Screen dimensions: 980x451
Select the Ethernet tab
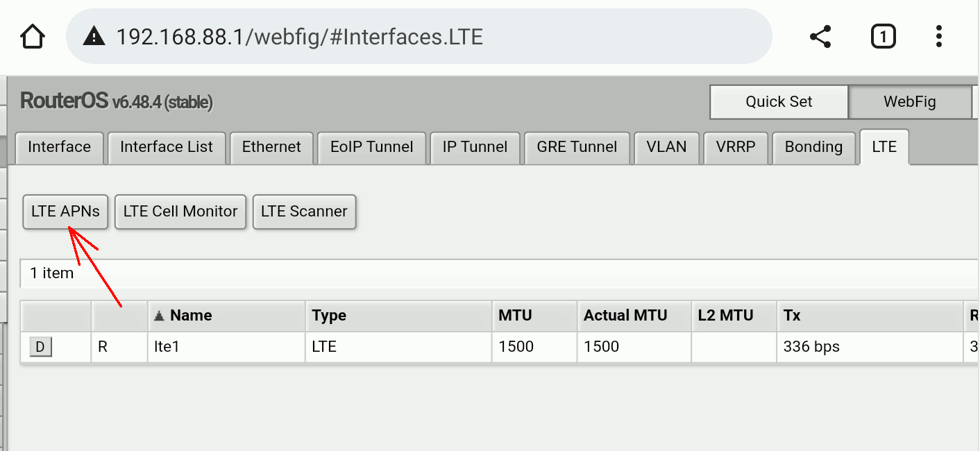pos(271,147)
